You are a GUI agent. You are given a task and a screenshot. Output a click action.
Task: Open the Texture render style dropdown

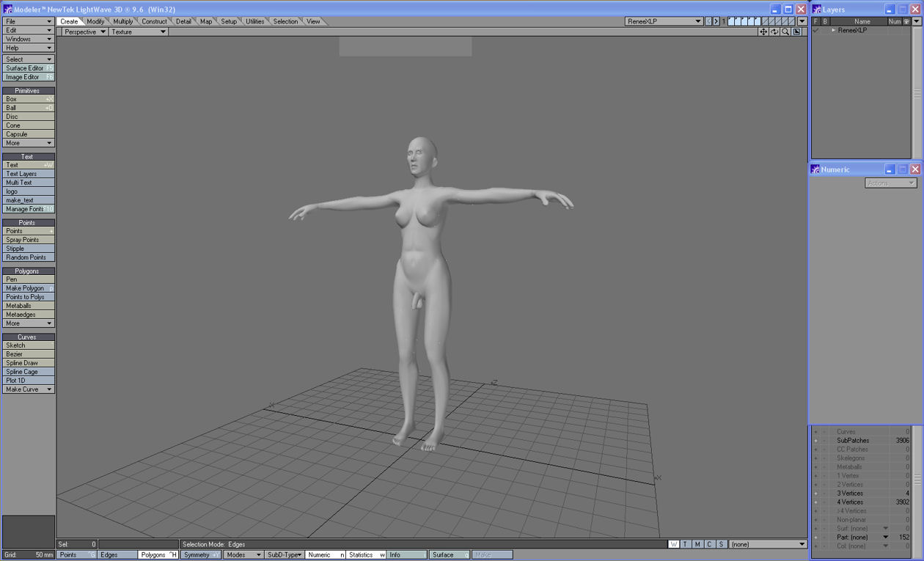138,32
